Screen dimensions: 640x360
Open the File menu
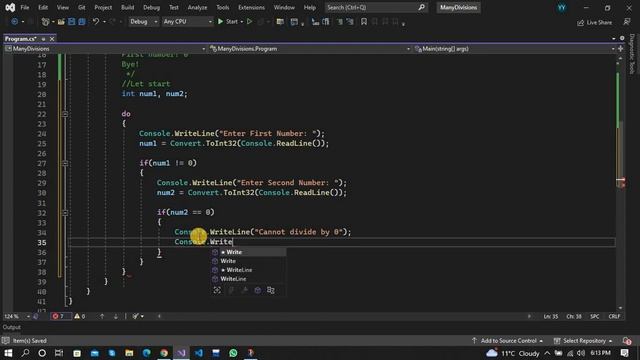click(24, 7)
